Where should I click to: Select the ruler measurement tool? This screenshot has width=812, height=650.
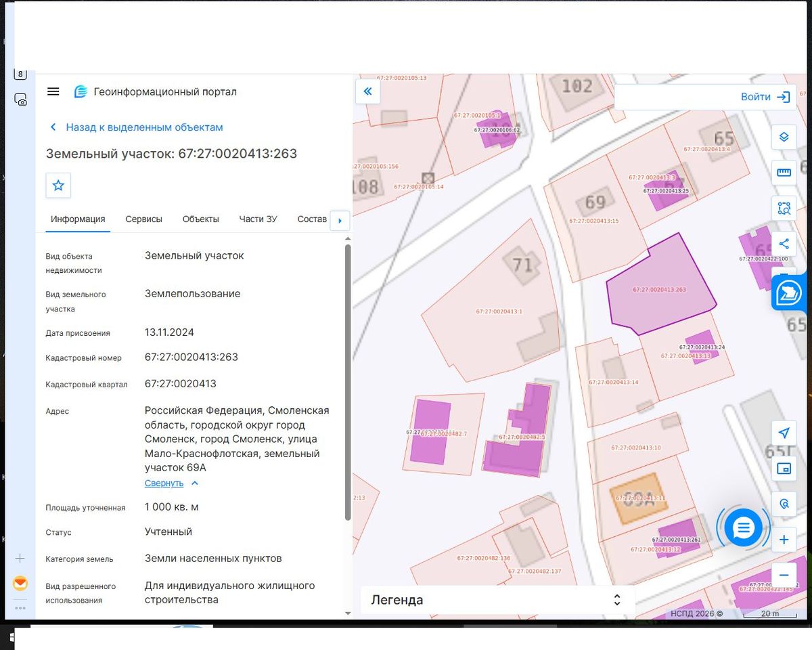[x=784, y=173]
